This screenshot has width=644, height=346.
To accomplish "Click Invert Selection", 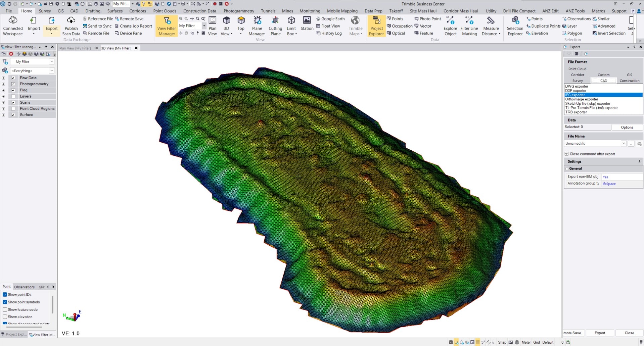I will pyautogui.click(x=609, y=33).
